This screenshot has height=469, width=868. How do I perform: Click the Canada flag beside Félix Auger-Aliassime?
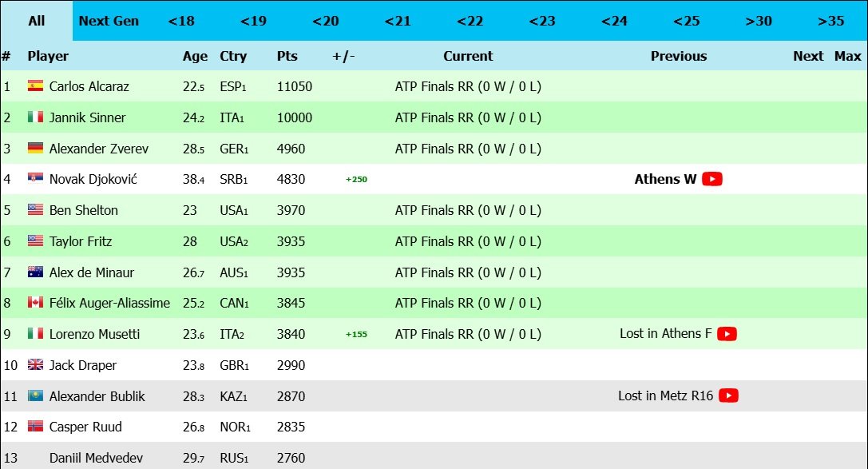tap(35, 303)
